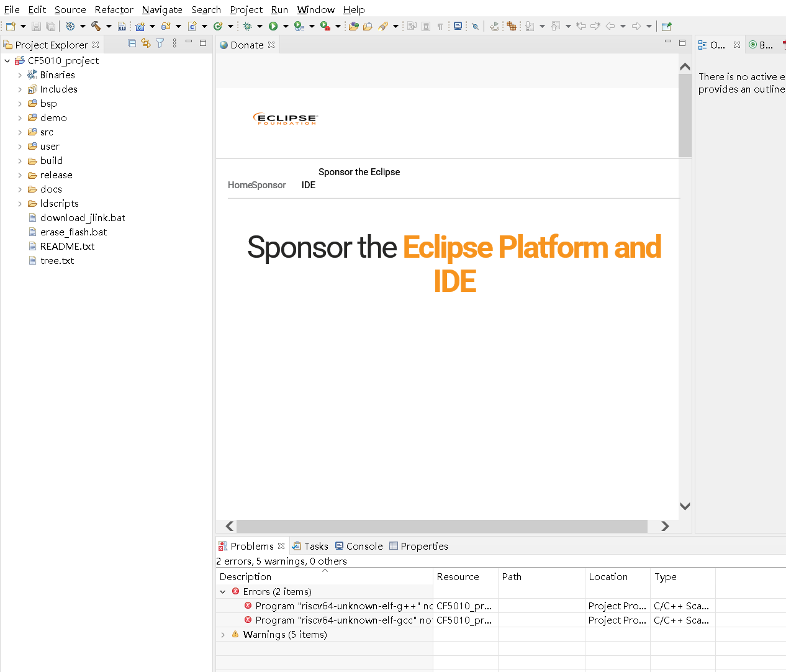Sort problems by Resource column header
The height and width of the screenshot is (672, 786).
pyautogui.click(x=466, y=576)
